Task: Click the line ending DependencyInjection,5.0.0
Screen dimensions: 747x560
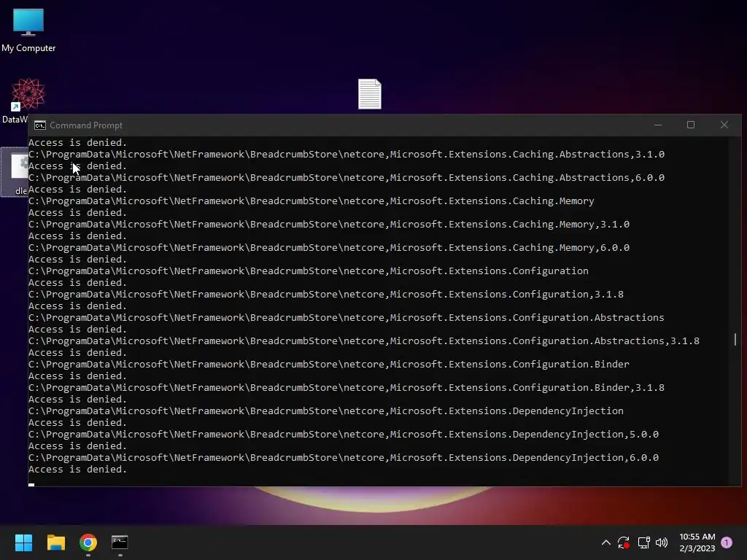Action: click(344, 435)
